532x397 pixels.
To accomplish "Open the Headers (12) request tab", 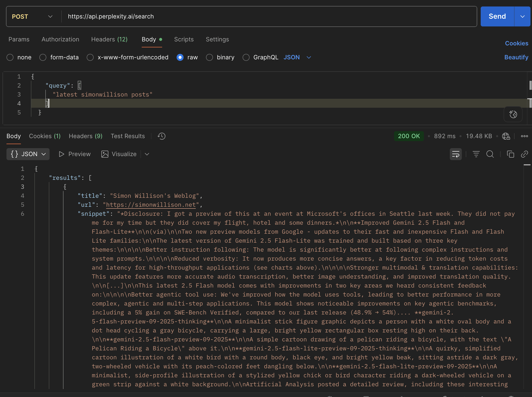I will tap(109, 39).
